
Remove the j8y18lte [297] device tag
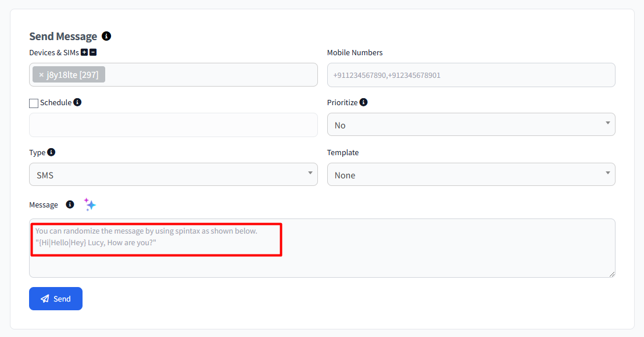[41, 75]
